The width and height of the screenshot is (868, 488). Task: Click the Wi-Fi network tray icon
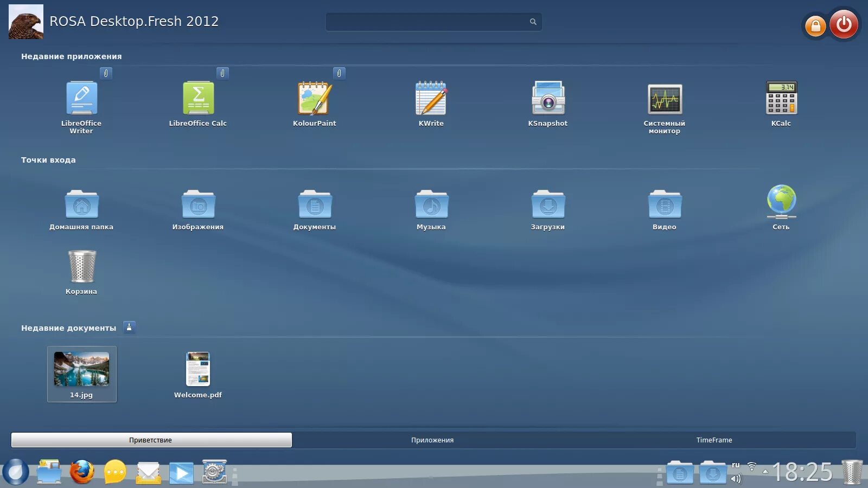pyautogui.click(x=752, y=466)
